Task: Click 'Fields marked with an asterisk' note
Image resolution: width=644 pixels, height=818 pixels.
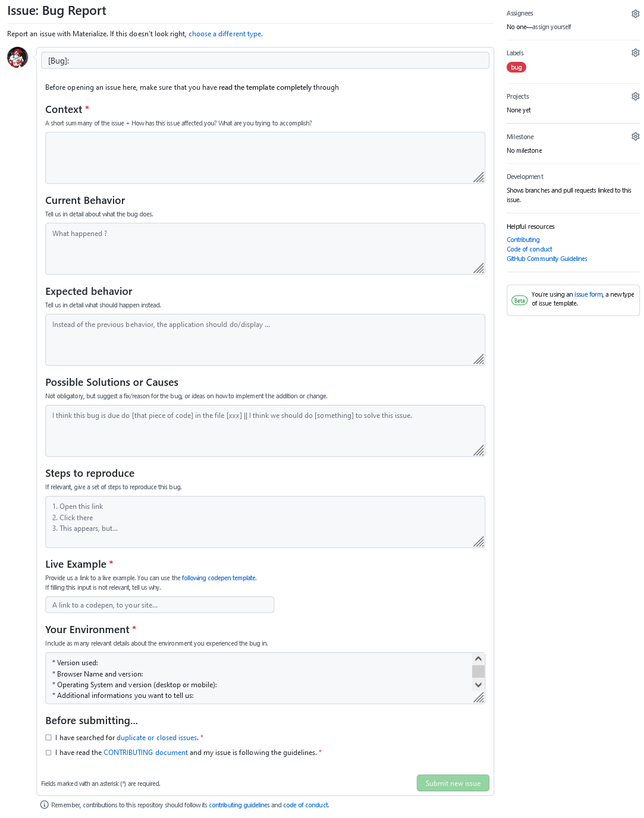Action: pyautogui.click(x=100, y=784)
